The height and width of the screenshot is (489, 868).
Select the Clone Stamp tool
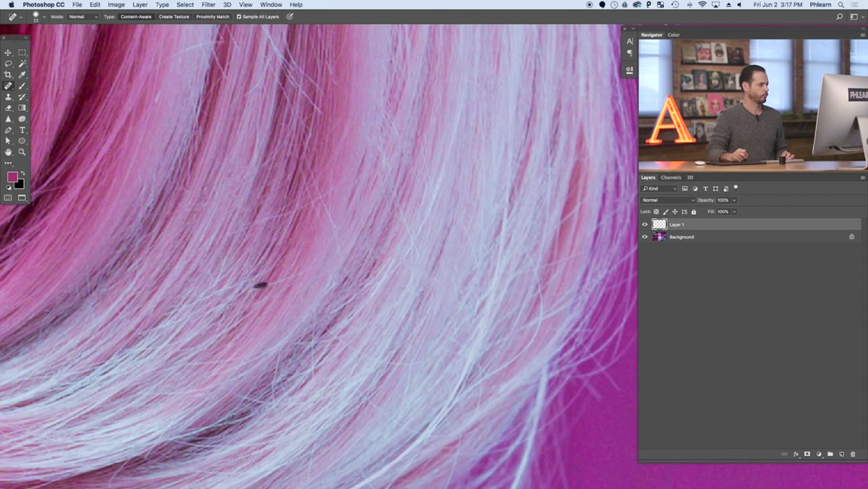coord(9,97)
